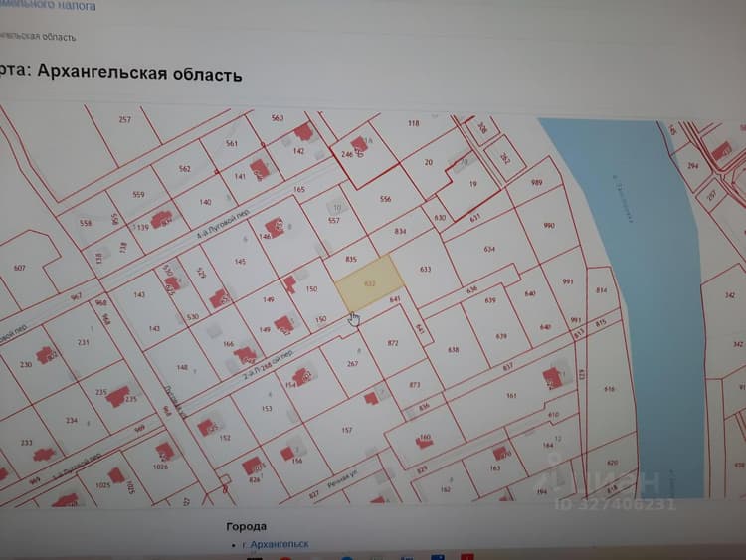Click parcel 558 on the map
This screenshot has height=560, width=746.
(86, 223)
